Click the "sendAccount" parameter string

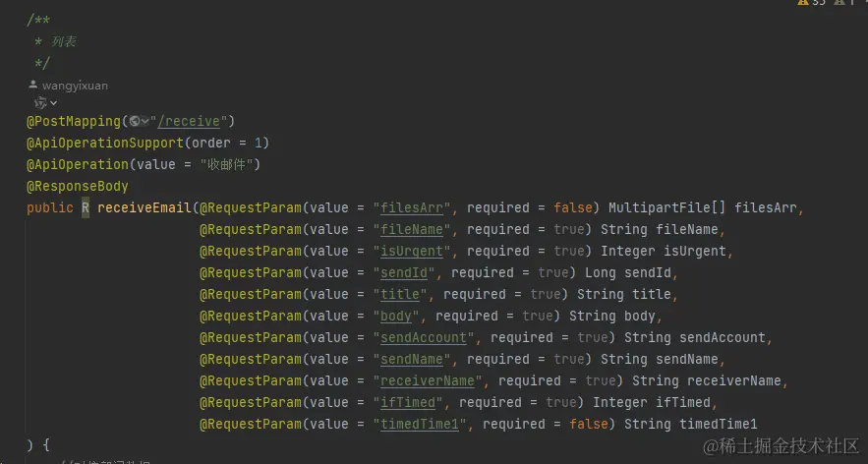tap(424, 337)
